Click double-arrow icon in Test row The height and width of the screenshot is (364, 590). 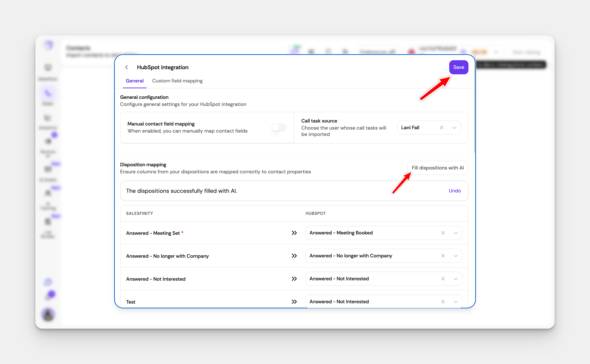(x=294, y=302)
